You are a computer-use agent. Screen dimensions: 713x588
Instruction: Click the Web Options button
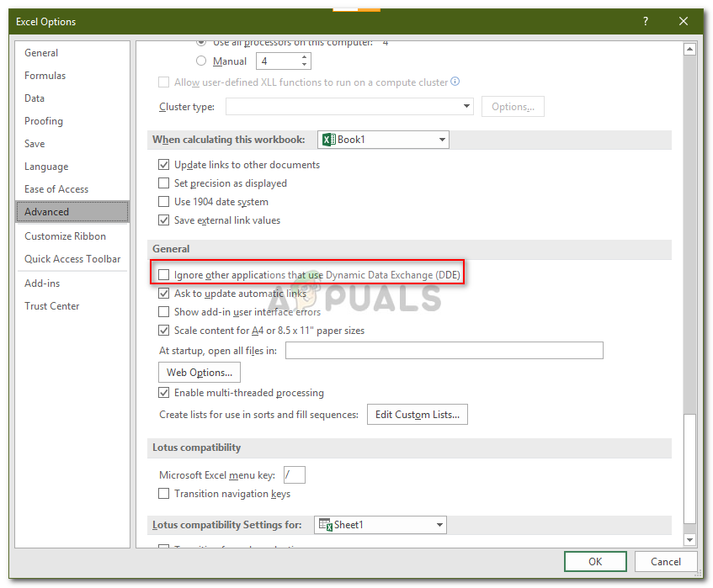200,373
